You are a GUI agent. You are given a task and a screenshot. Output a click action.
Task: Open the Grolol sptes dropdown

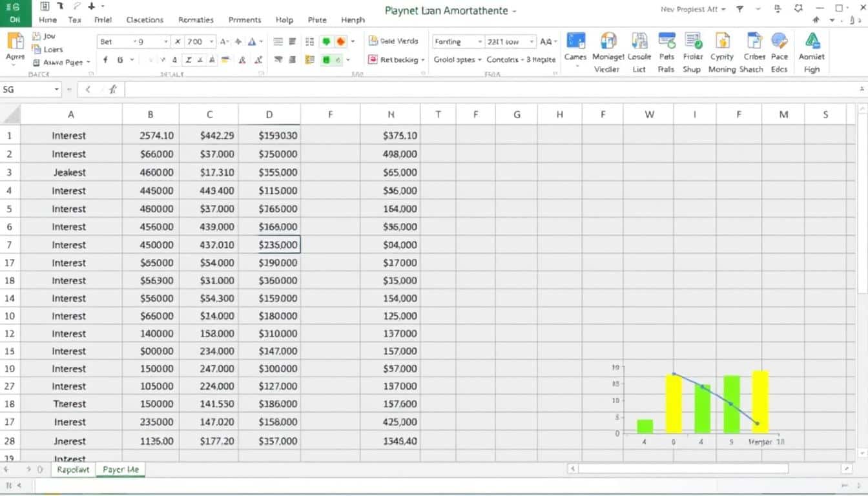tap(479, 59)
